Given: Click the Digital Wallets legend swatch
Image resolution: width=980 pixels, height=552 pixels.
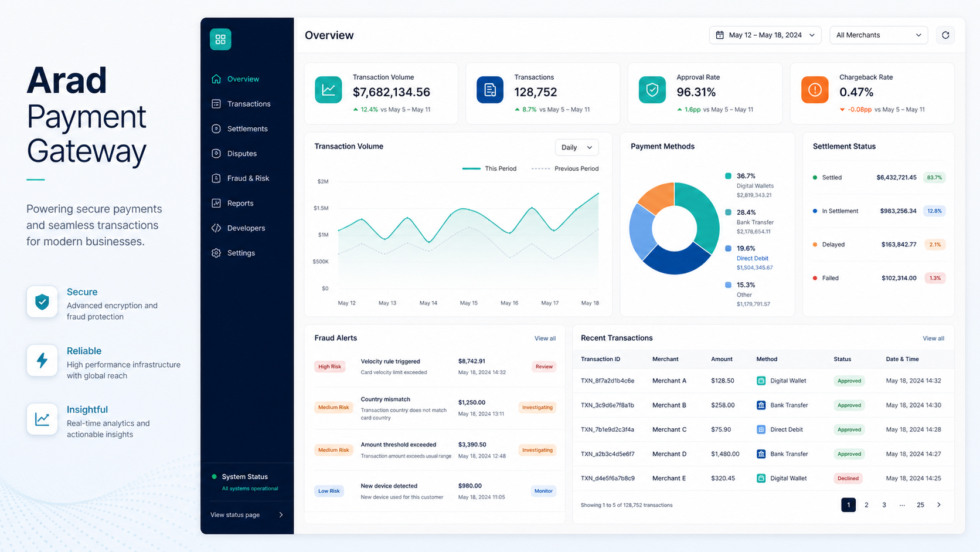Looking at the screenshot, I should (x=728, y=176).
